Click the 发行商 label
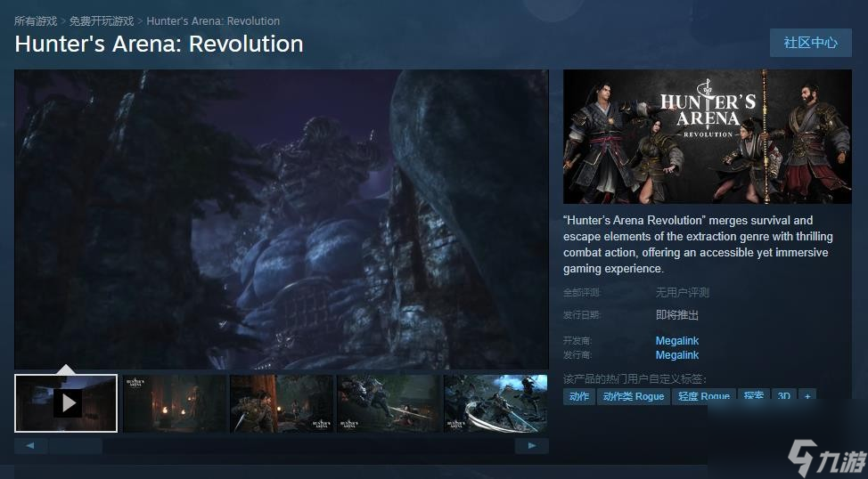Image resolution: width=868 pixels, height=479 pixels. [x=577, y=355]
